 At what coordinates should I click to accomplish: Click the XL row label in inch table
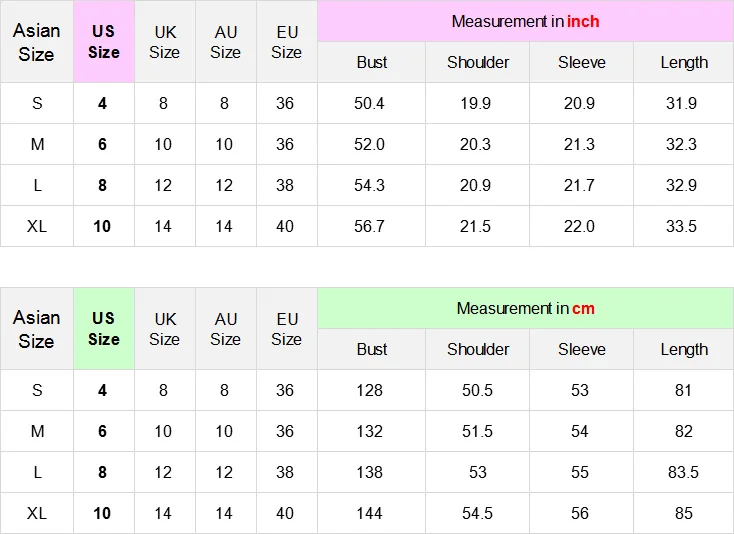pos(37,227)
